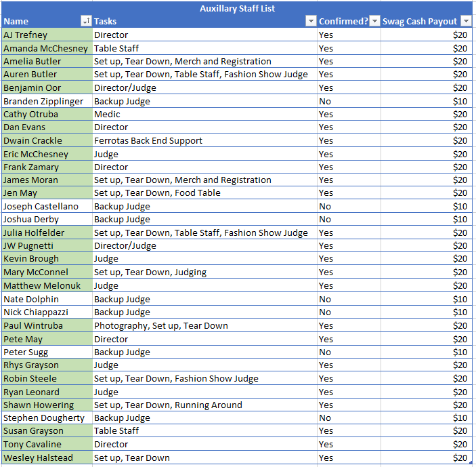Click the Branden Zipplinger name cell
Viewport: 476px width, 467px height.
47,101
